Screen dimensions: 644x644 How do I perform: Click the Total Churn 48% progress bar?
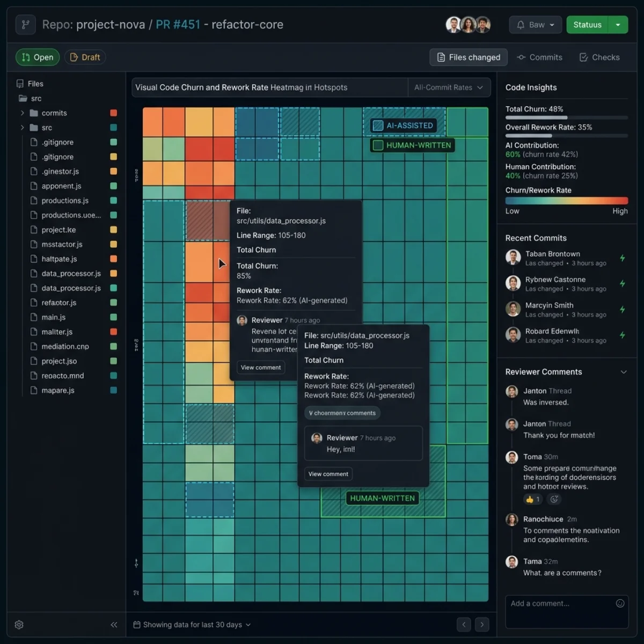click(566, 117)
